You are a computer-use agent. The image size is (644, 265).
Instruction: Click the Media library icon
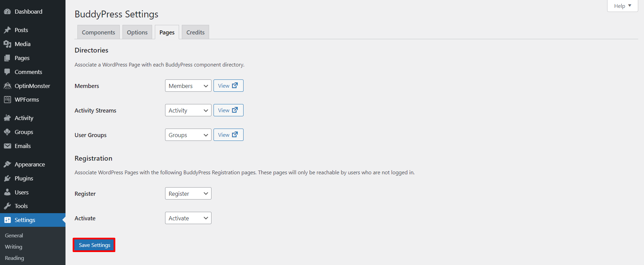[x=7, y=44]
